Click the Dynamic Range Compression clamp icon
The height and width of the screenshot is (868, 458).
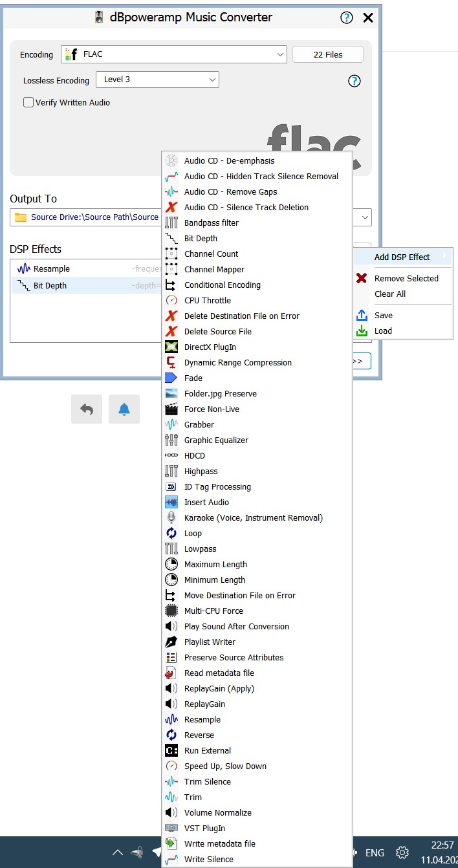tap(171, 362)
